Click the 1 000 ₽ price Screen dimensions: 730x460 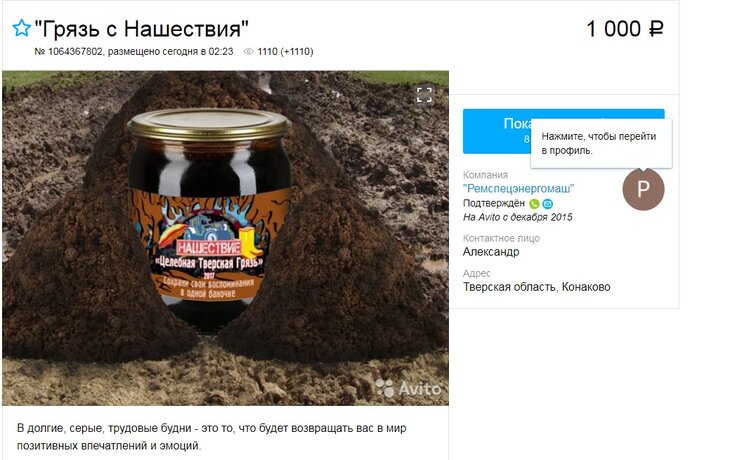pyautogui.click(x=625, y=29)
